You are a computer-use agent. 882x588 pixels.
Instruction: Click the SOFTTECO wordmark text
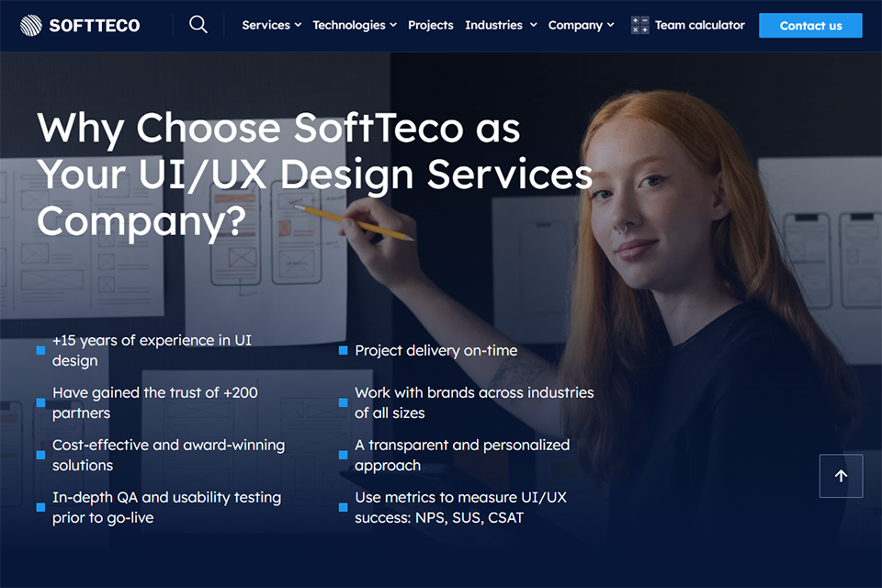95,26
